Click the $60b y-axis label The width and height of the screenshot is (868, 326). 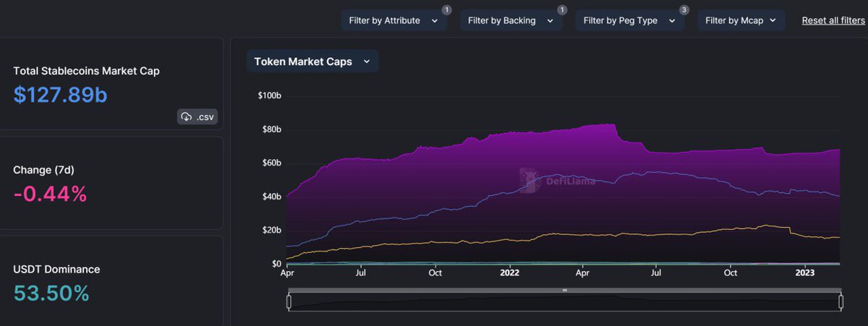pos(271,163)
